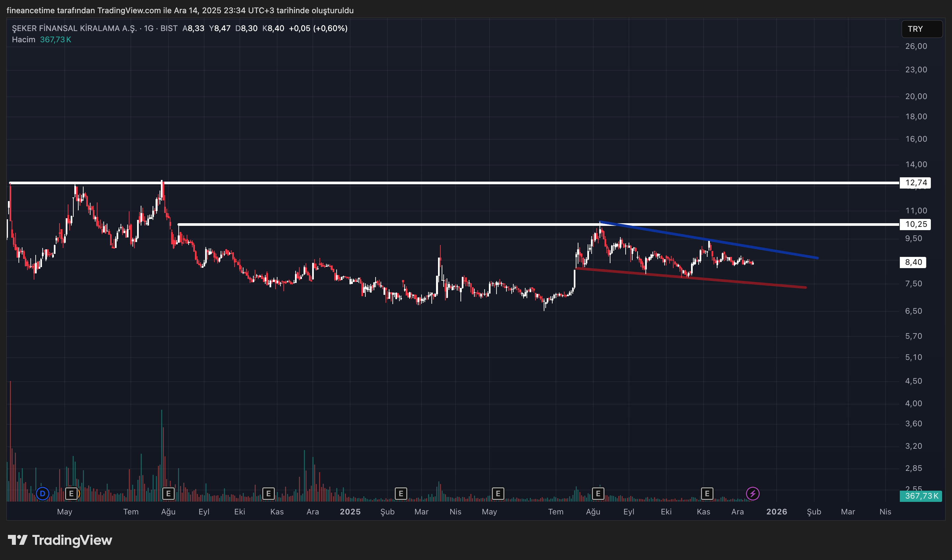952x560 pixels.
Task: Click the E earnings marker at Kas 2025
Action: 707,493
